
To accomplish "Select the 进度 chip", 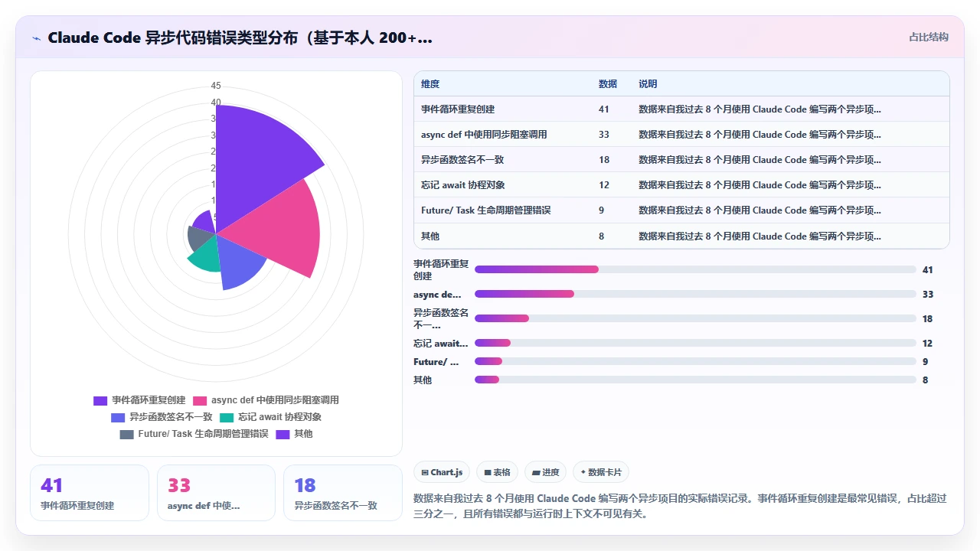I will [x=546, y=472].
